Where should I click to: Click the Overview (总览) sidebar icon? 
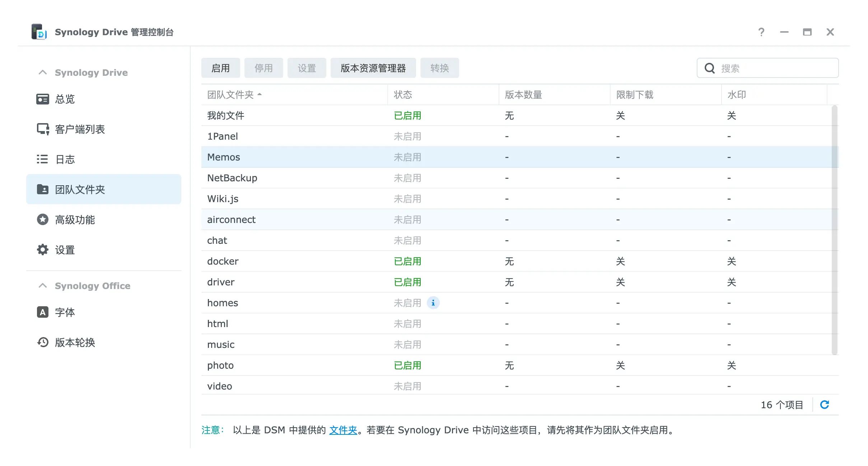click(x=43, y=99)
